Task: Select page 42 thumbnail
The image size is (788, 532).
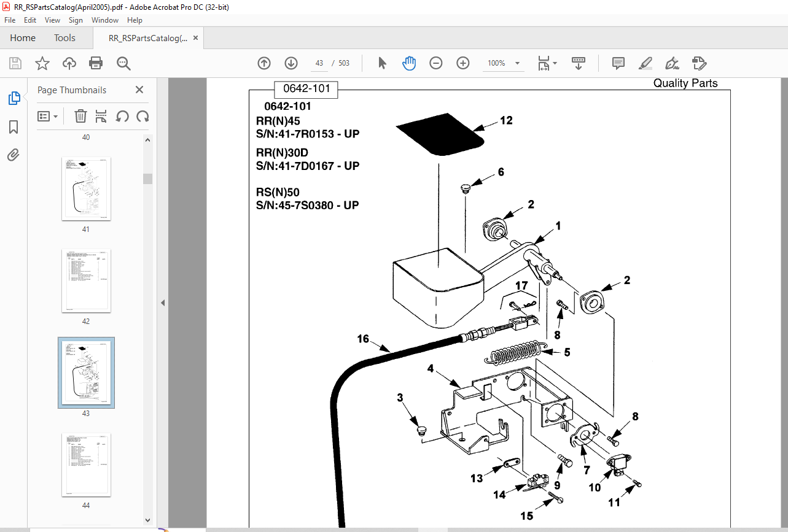Action: [86, 280]
